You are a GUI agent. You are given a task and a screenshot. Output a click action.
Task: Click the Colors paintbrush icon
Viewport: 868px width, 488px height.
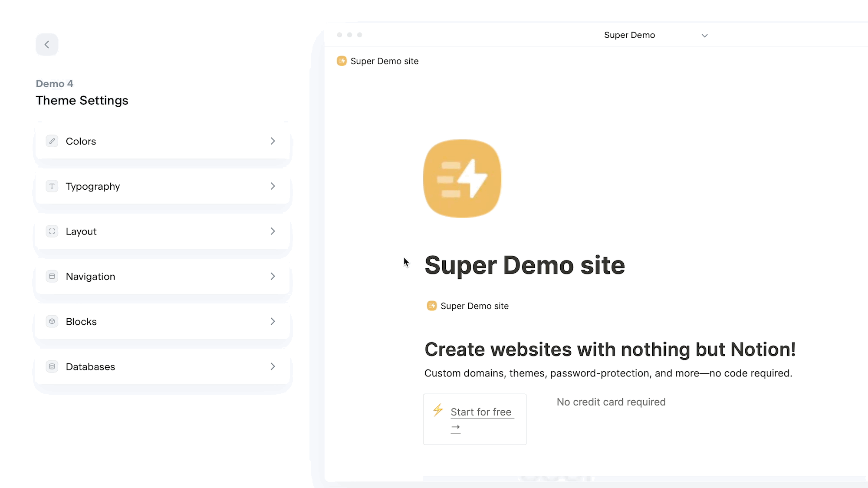[52, 141]
